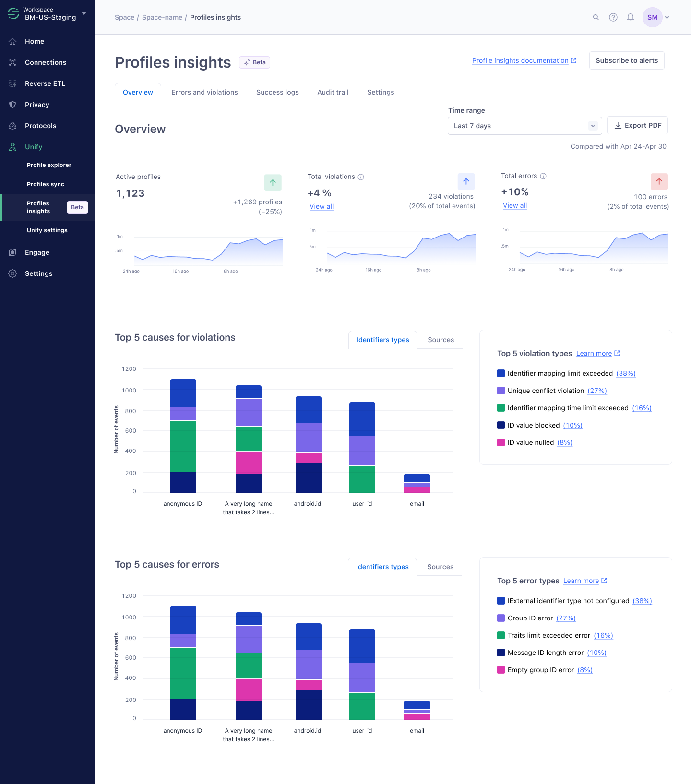This screenshot has height=784, width=691.
Task: Open Profile explorer in sidebar
Action: point(49,165)
